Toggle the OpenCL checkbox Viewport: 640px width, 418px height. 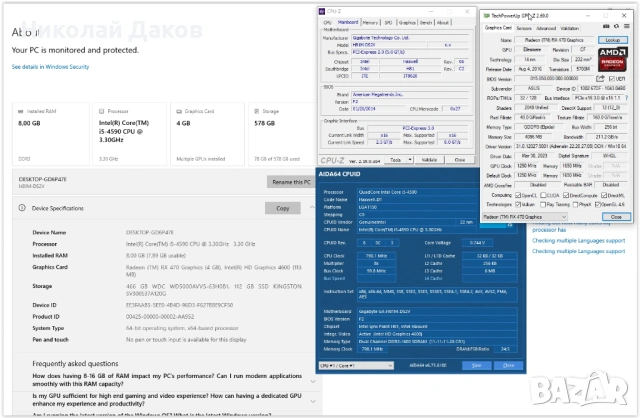[x=518, y=195]
